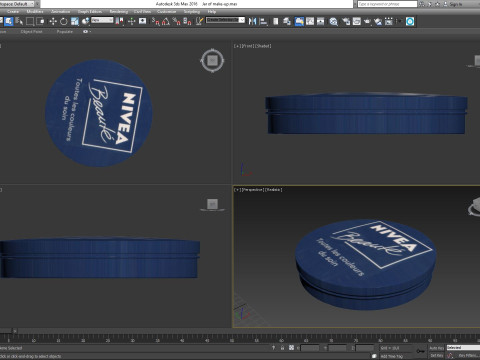
Task: Open Workspace Default dropdown
Action: click(17, 4)
